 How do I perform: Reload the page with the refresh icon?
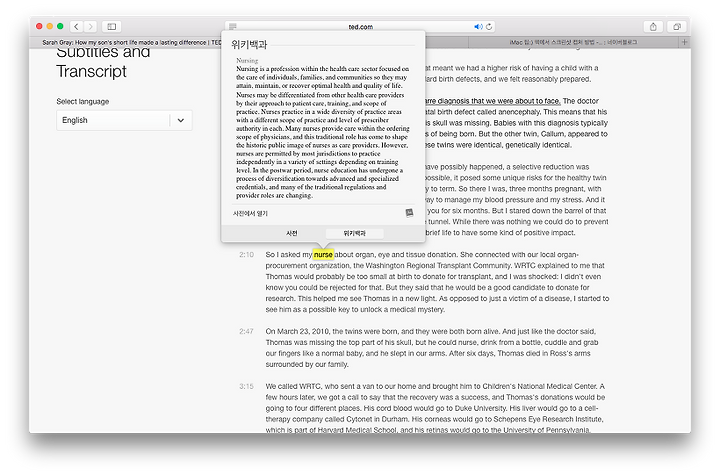click(x=489, y=27)
